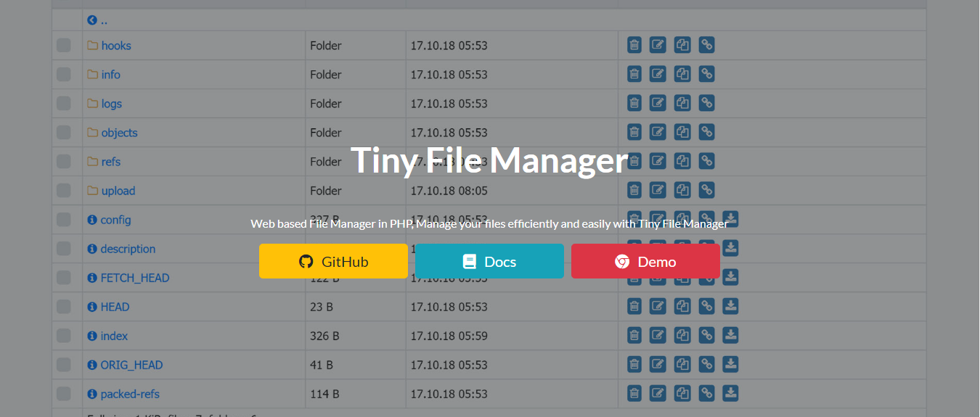Open the logs folder
Image resolution: width=980 pixels, height=417 pixels.
pyautogui.click(x=111, y=104)
